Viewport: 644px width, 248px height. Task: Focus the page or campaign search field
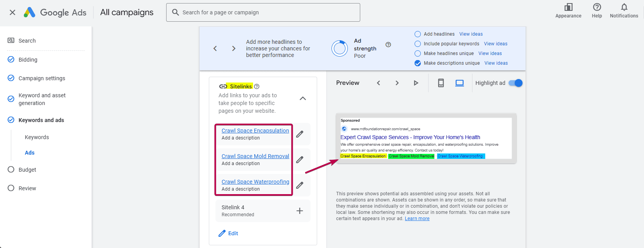[x=268, y=12]
